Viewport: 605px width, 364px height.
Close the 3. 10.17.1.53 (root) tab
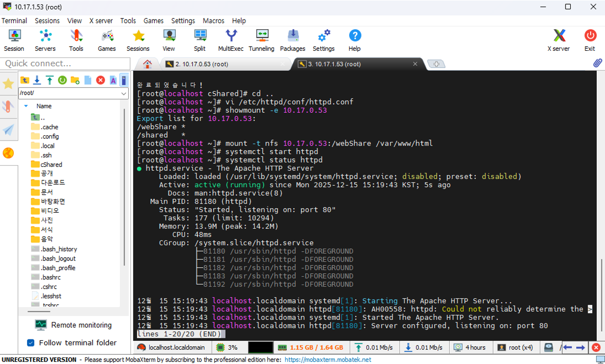click(x=415, y=64)
